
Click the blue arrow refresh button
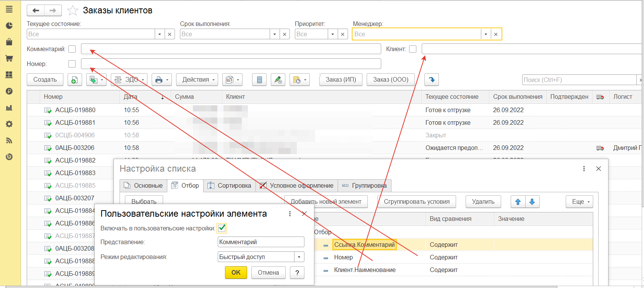coord(432,80)
